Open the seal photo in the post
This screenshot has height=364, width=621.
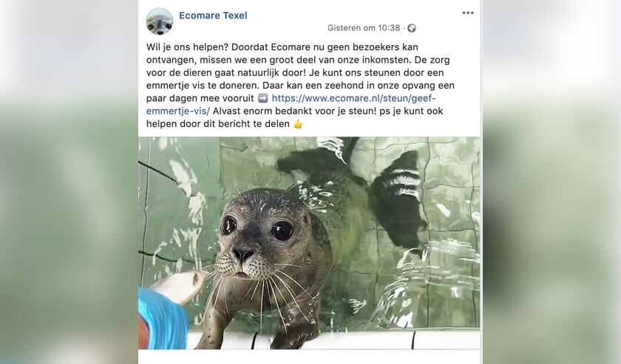click(x=309, y=243)
